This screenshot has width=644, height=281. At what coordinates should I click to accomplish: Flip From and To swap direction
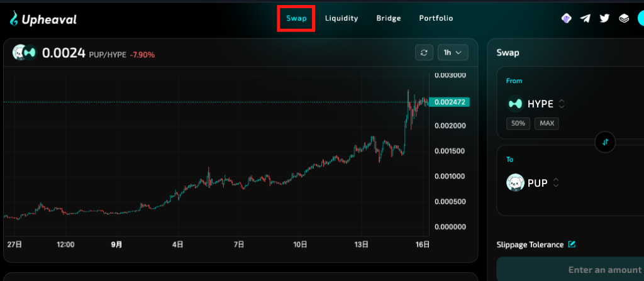[x=605, y=142]
